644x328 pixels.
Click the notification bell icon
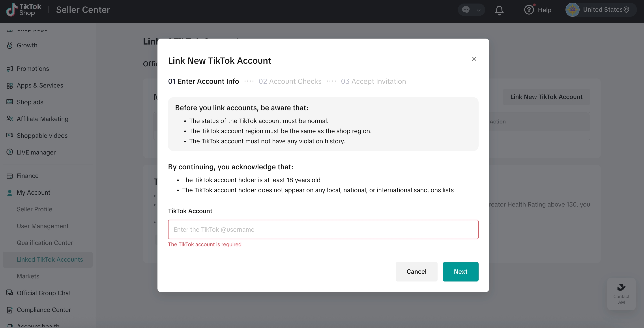click(x=499, y=10)
